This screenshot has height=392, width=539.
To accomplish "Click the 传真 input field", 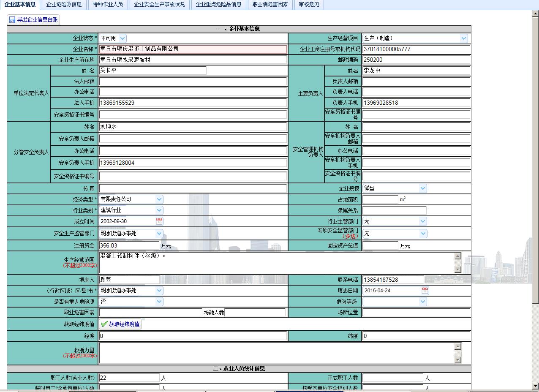I will (193, 188).
